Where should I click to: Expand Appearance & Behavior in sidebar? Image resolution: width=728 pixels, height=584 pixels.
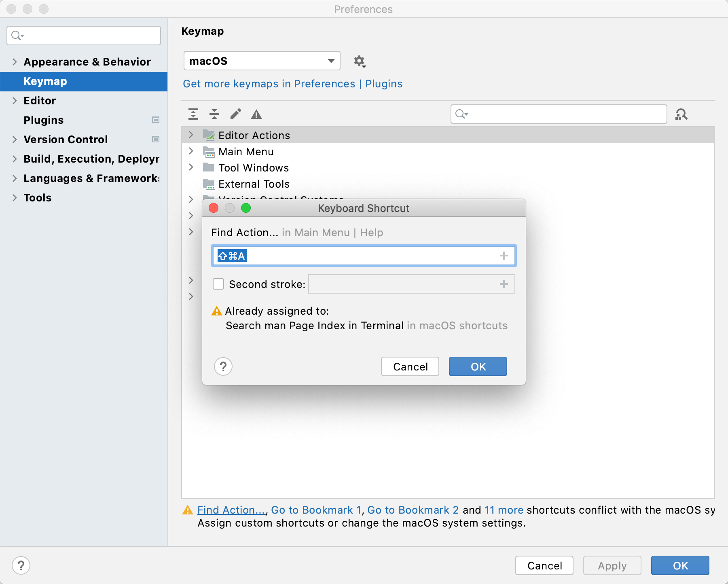point(15,61)
